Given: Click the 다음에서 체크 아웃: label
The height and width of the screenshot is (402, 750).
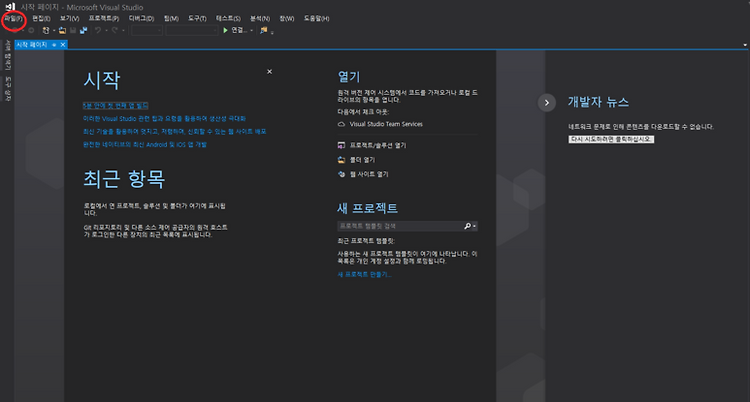Looking at the screenshot, I should point(363,112).
